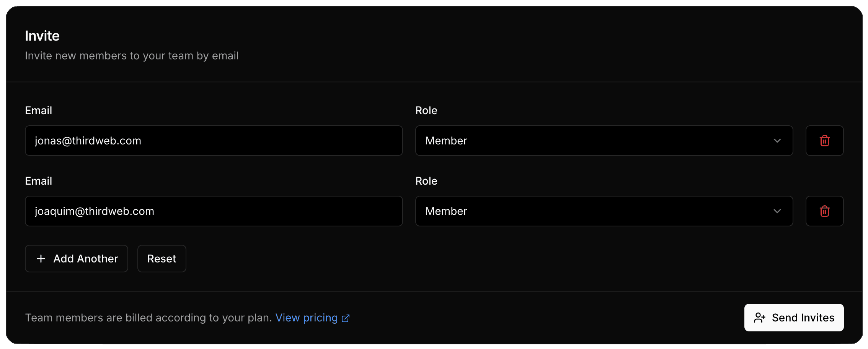868x349 pixels.
Task: Open the View pricing link
Action: click(x=307, y=318)
